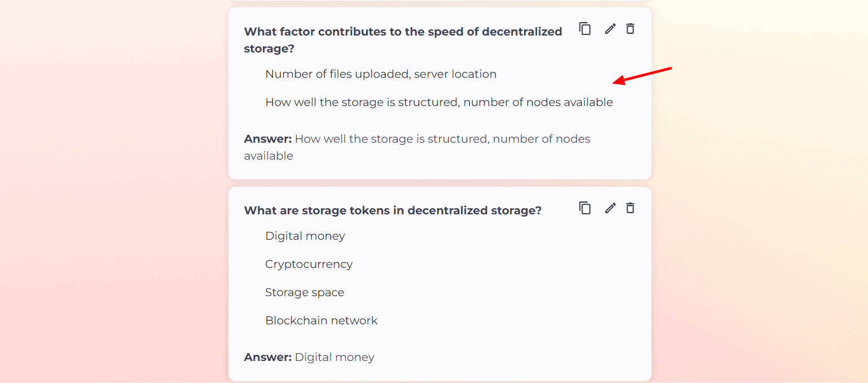Delete the decentralized storage speed question
The image size is (868, 383).
pos(630,29)
